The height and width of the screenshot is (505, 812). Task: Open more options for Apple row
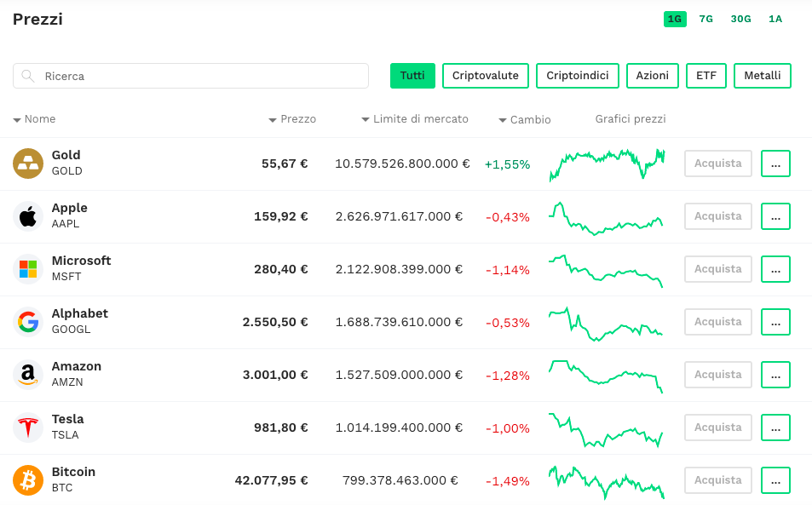tap(775, 216)
